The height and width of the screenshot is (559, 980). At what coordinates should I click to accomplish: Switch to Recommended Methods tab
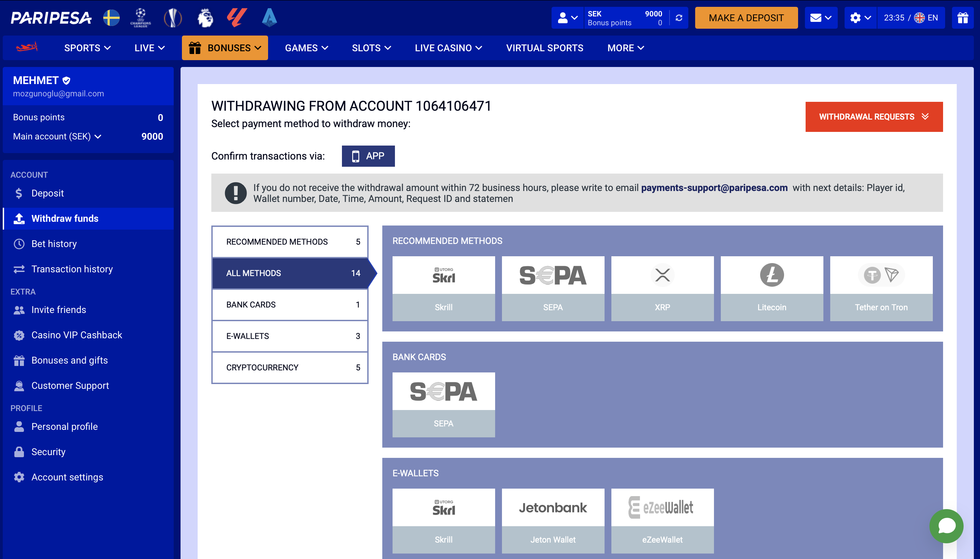click(290, 242)
